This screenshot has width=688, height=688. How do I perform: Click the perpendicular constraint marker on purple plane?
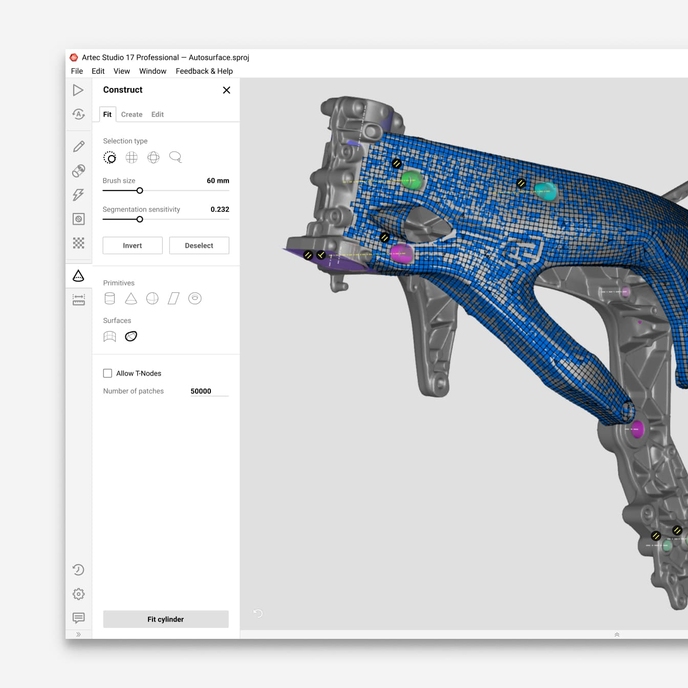[x=321, y=255]
